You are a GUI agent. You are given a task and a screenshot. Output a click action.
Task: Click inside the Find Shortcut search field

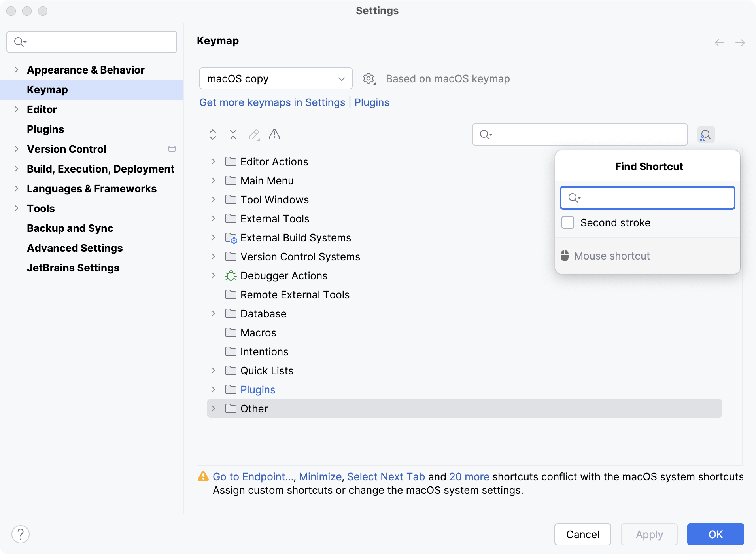tap(647, 198)
